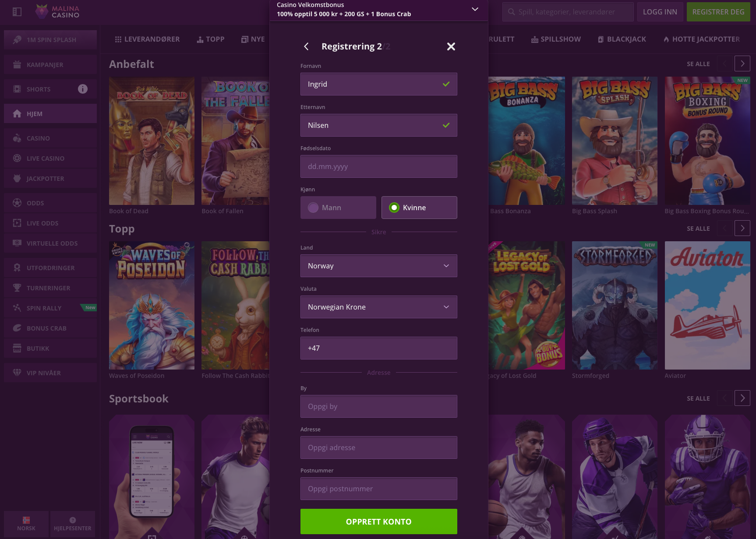756x539 pixels.
Task: Open the Aviator game thumbnail
Action: tap(707, 306)
